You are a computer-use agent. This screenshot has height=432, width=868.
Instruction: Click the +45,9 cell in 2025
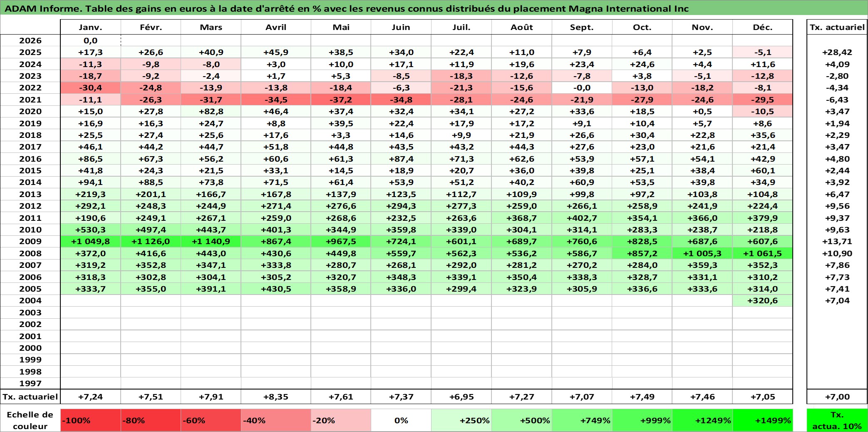(276, 52)
